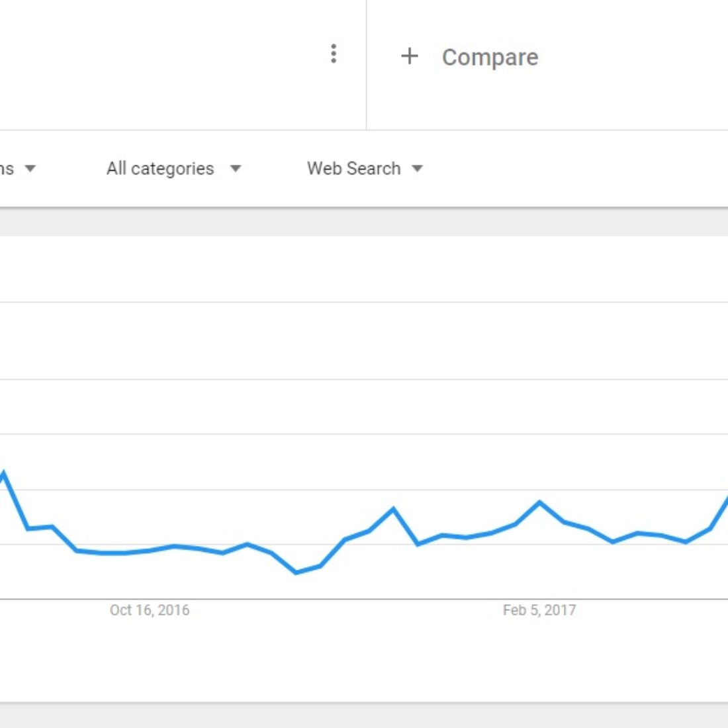Click the dropdown arrow left of All categories
This screenshot has height=728, width=728.
click(30, 169)
